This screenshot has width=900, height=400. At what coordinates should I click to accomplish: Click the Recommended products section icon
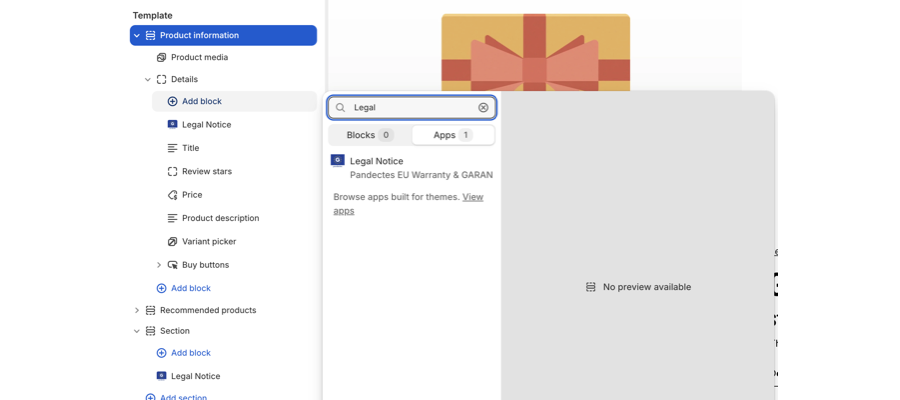click(150, 310)
